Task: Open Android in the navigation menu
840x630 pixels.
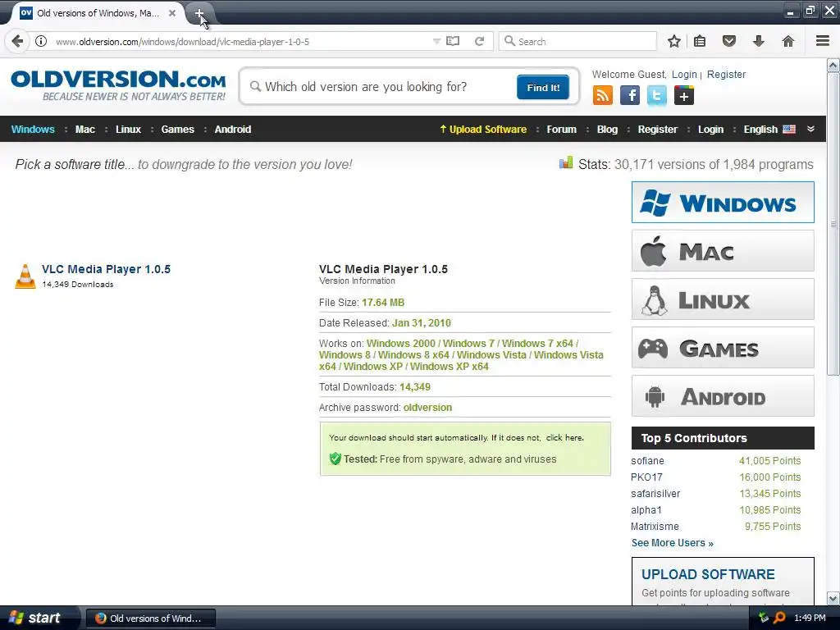Action: pyautogui.click(x=232, y=129)
